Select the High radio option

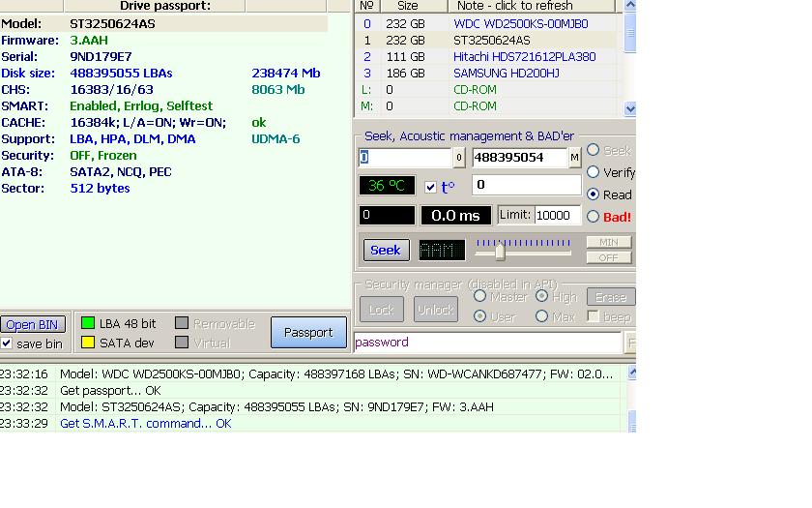pos(541,296)
